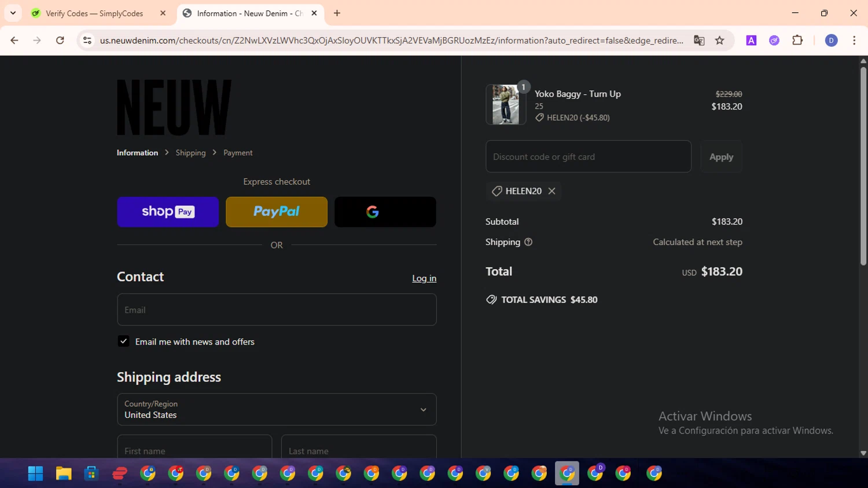Open the Extensions puzzle piece menu

tap(797, 41)
